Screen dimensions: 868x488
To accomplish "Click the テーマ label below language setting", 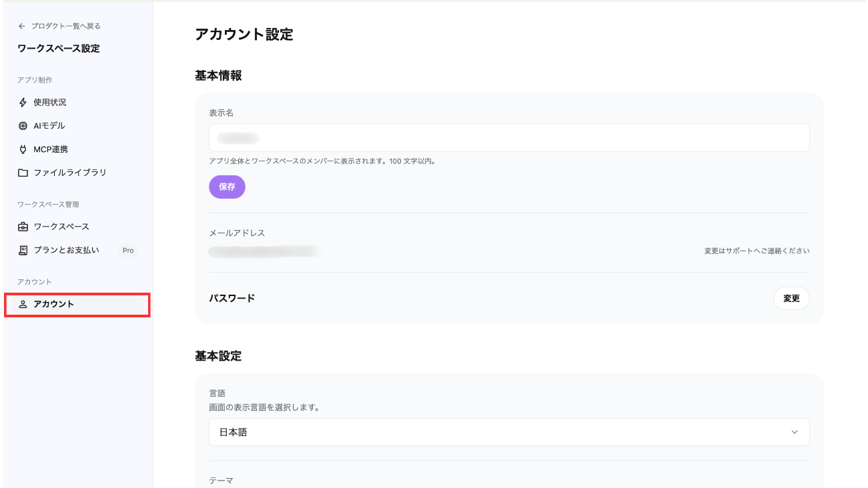I will (x=221, y=480).
